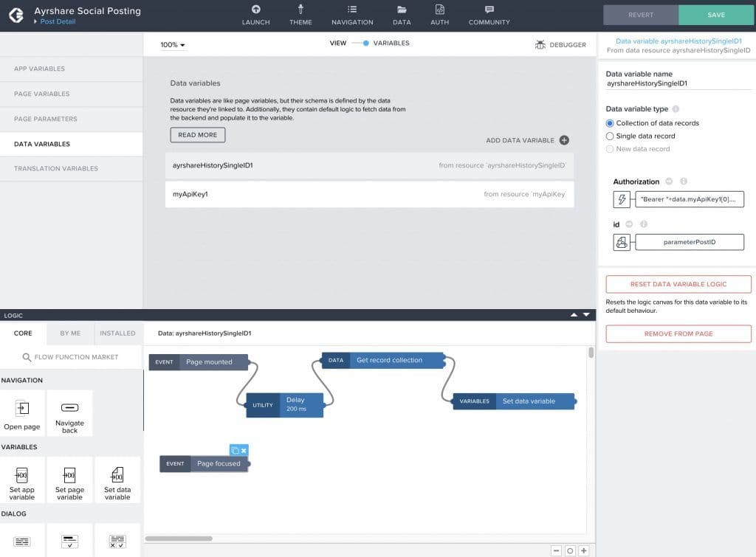This screenshot has height=557, width=756.
Task: Click the page parameter binding icon for id
Action: pyautogui.click(x=622, y=242)
